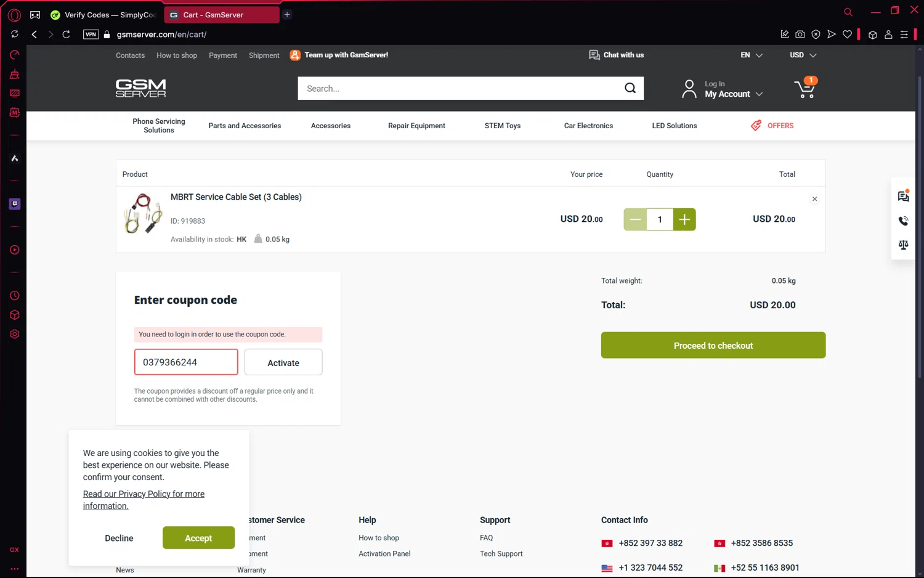Click the address bar URL
This screenshot has height=578, width=924.
tap(161, 35)
